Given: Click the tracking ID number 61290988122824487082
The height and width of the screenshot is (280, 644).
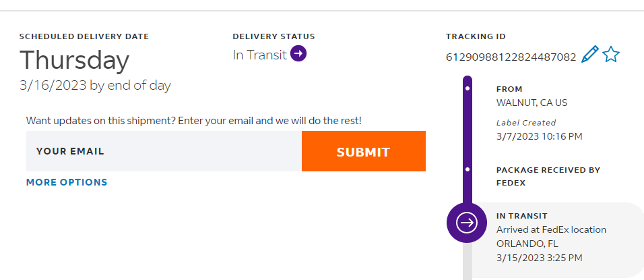Looking at the screenshot, I should 511,57.
